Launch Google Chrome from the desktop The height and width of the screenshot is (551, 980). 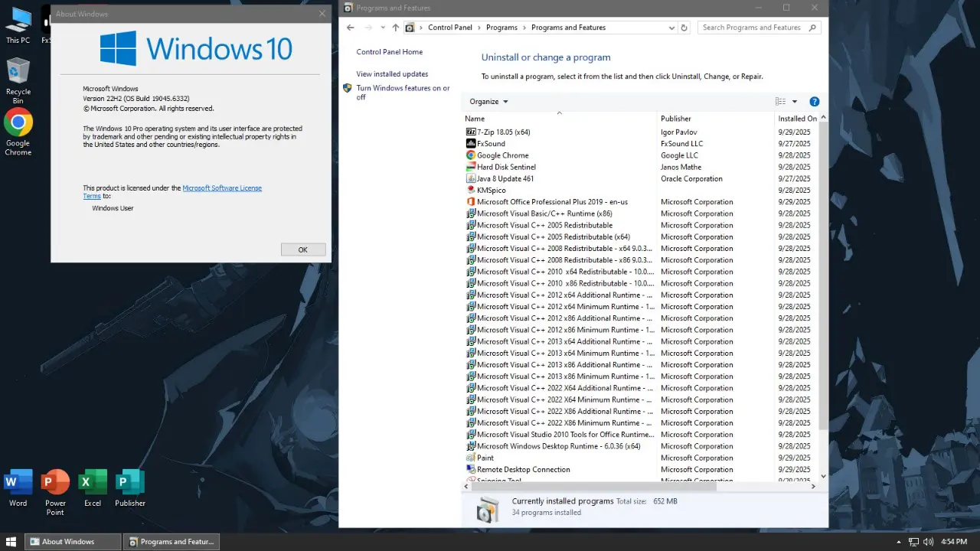[18, 132]
